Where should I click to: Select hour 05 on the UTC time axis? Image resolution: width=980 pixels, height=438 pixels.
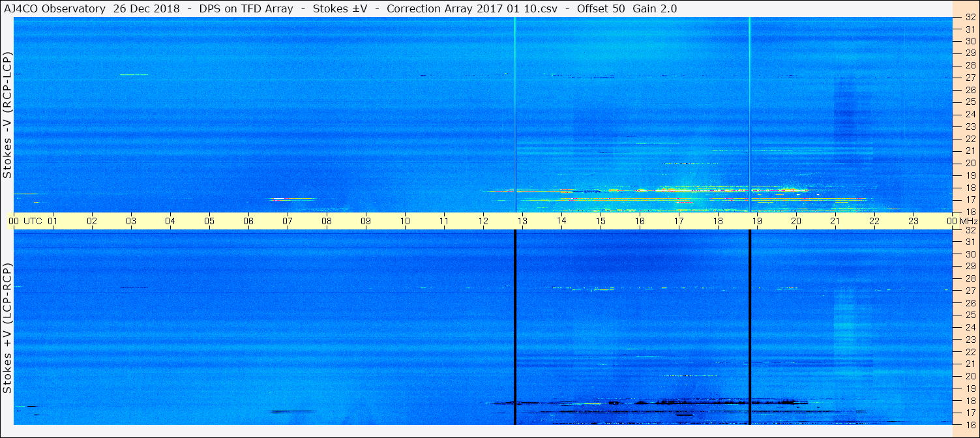(x=209, y=221)
